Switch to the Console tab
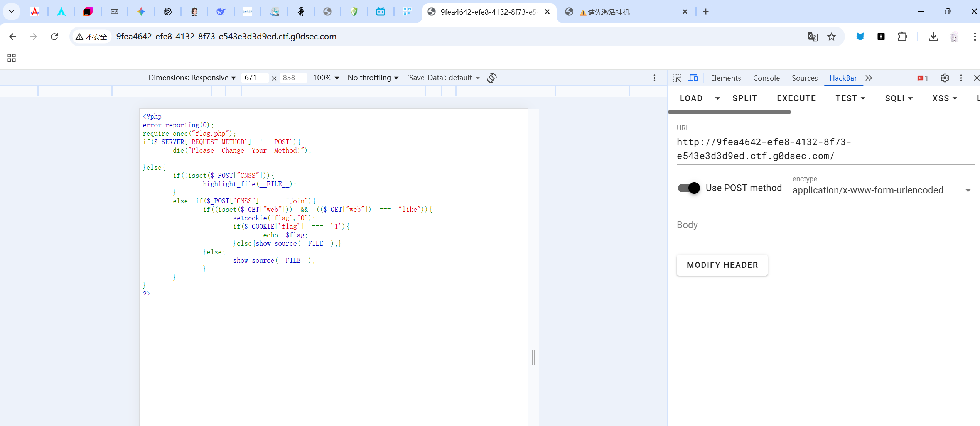Screen dimensions: 980x426 766,78
